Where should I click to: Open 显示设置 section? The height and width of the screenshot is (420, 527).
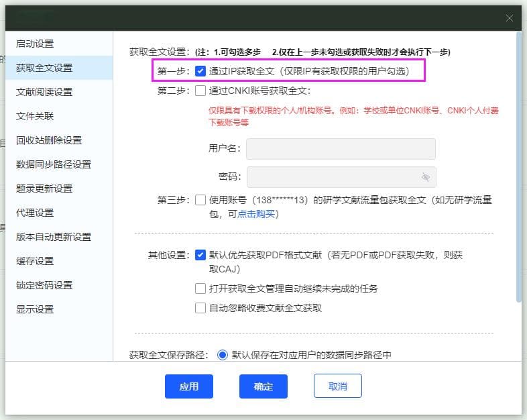35,309
